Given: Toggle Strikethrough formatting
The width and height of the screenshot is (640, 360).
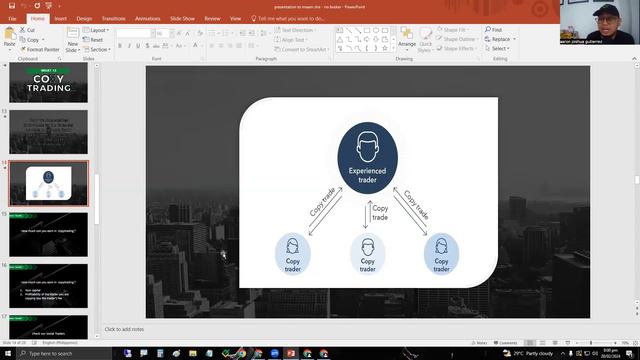Looking at the screenshot, I should point(156,46).
